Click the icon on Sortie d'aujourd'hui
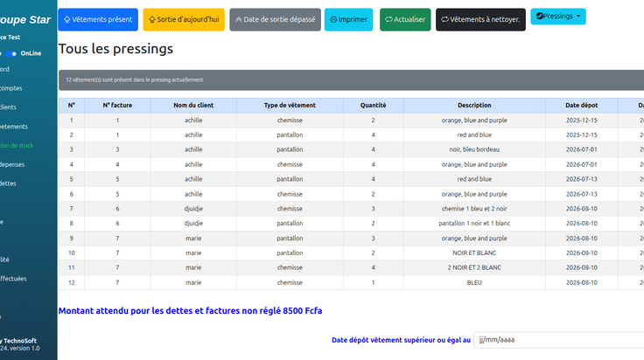The height and width of the screenshot is (360, 644). (x=152, y=19)
